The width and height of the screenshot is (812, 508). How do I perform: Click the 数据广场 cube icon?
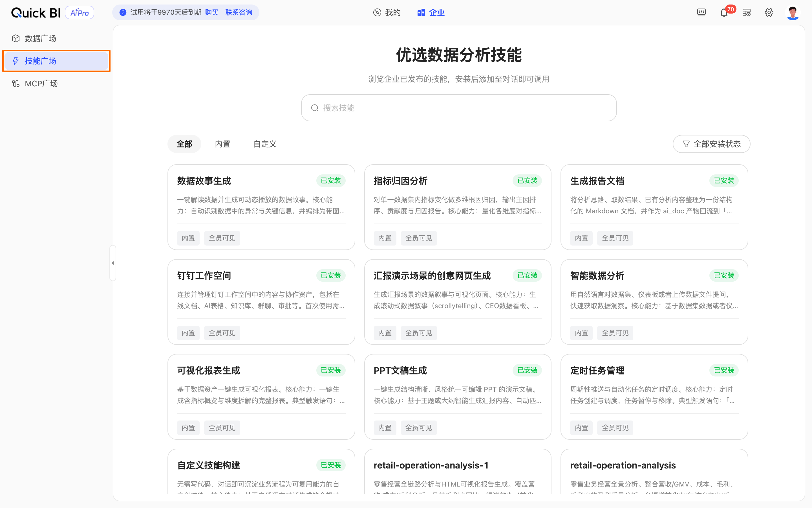click(16, 38)
